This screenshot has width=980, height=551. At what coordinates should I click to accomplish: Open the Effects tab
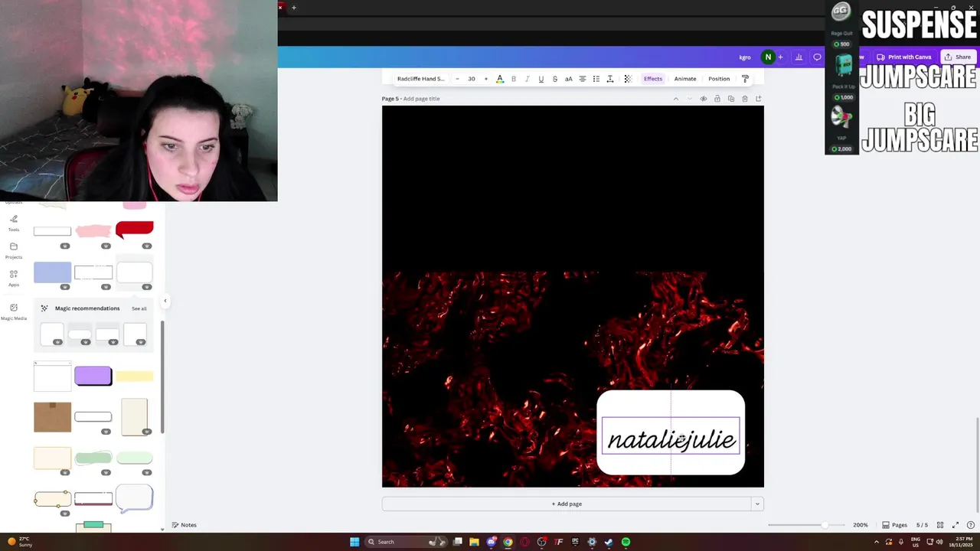[653, 79]
